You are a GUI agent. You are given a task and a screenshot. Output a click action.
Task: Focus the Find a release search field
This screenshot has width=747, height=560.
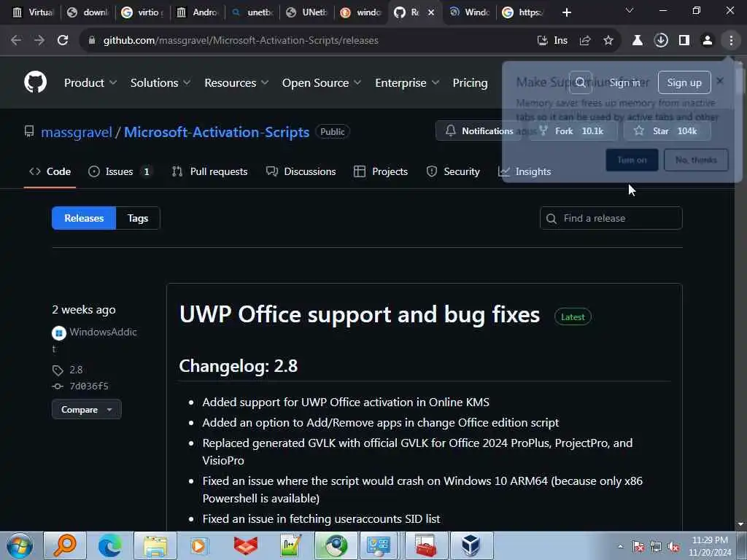coord(611,218)
